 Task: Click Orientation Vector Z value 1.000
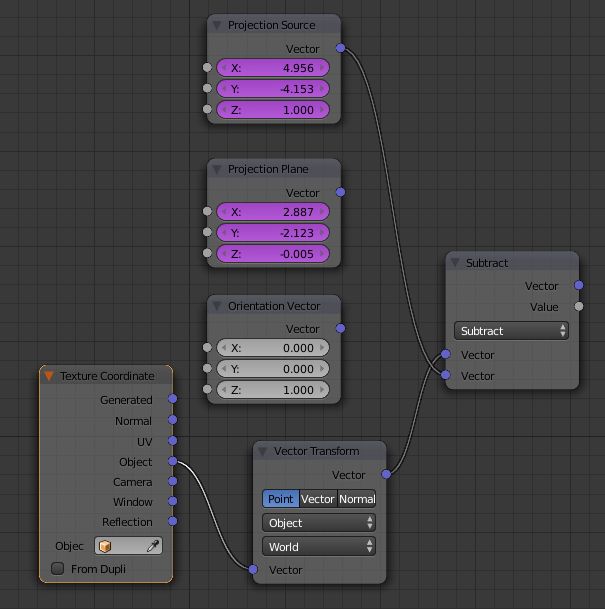click(273, 390)
